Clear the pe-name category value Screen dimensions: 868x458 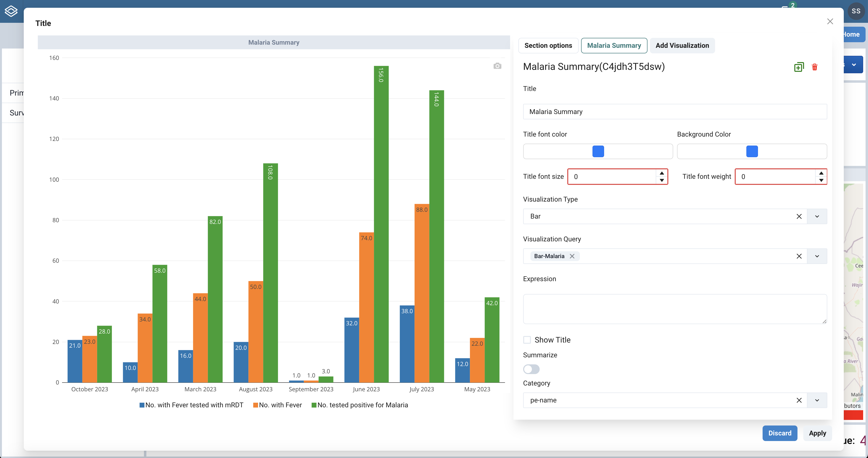point(799,400)
